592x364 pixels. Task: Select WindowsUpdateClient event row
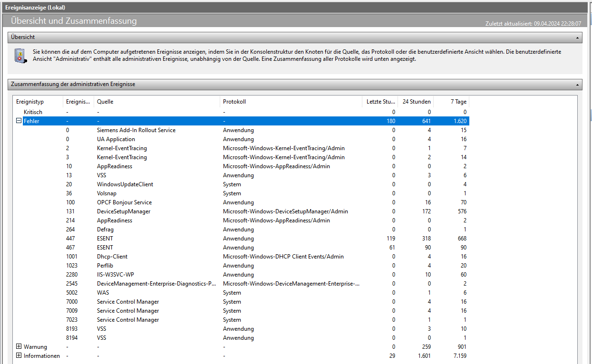pyautogui.click(x=242, y=184)
